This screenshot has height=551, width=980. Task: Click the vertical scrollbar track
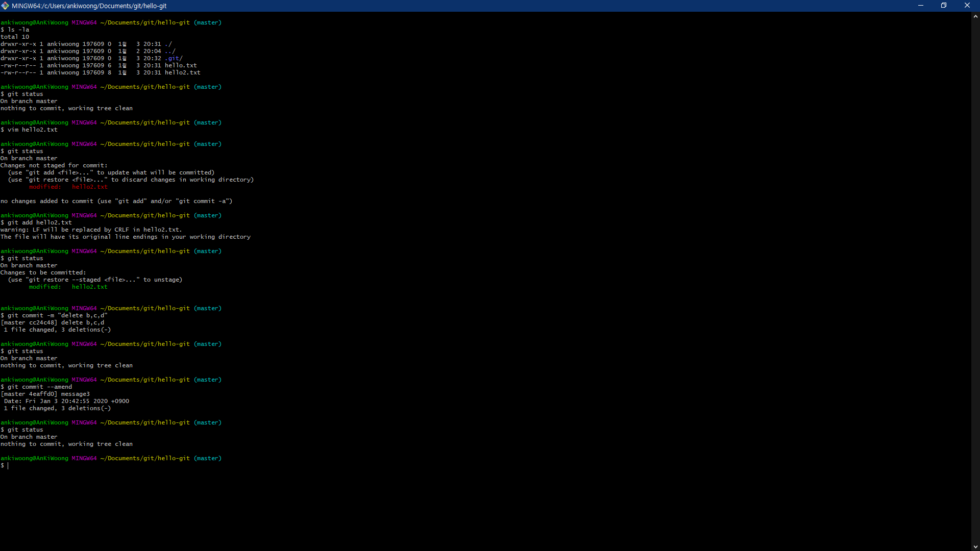coord(975,281)
